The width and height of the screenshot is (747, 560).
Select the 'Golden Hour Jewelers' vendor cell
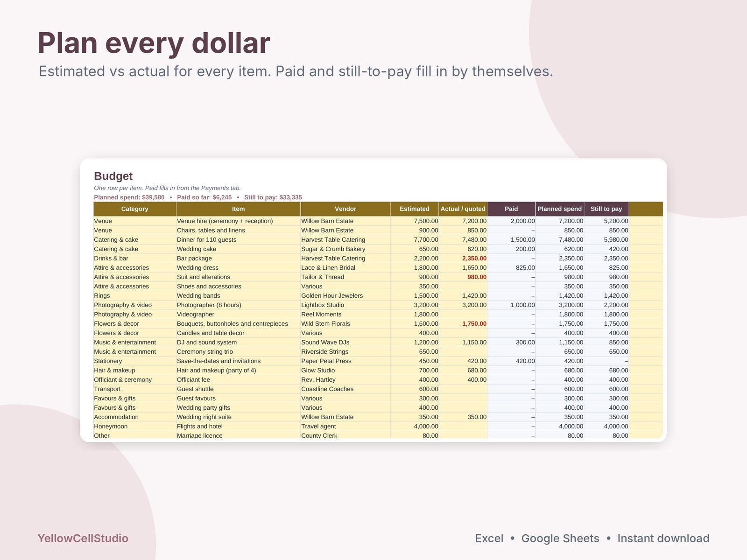tap(345, 296)
